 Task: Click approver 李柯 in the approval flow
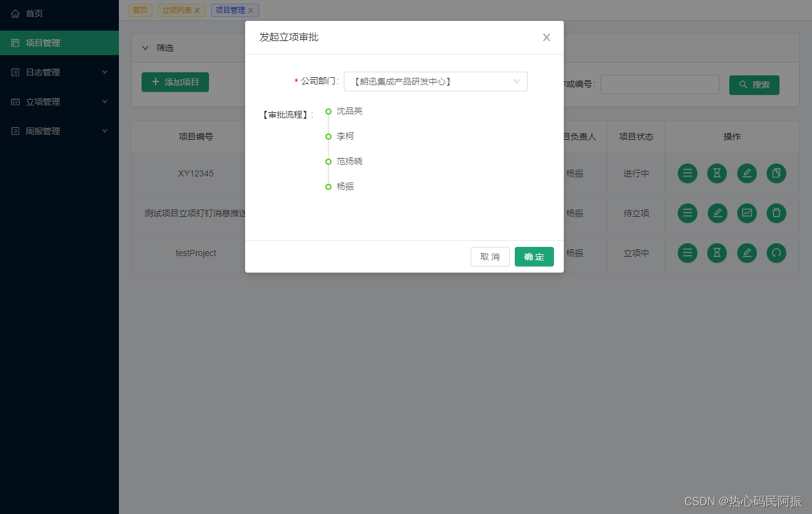pyautogui.click(x=346, y=136)
